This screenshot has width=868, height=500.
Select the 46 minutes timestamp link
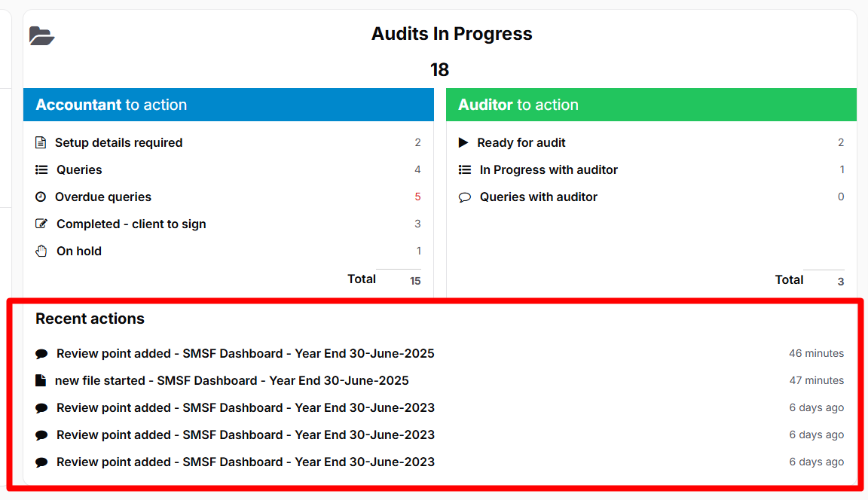[817, 353]
